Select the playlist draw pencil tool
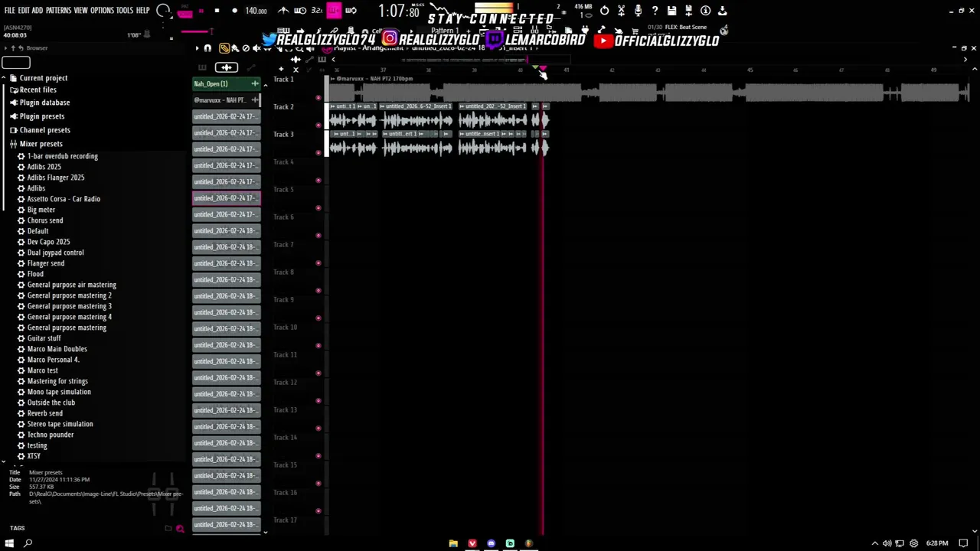Viewport: 980px width, 551px height. (x=224, y=48)
